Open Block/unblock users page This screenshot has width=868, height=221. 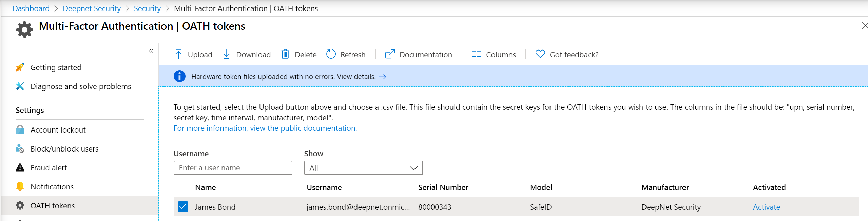pyautogui.click(x=64, y=149)
